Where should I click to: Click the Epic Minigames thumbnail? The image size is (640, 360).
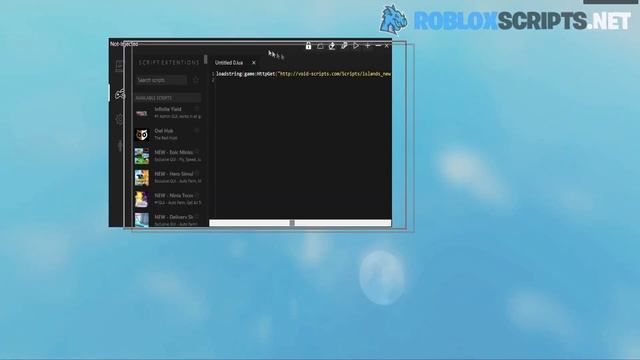(x=142, y=156)
